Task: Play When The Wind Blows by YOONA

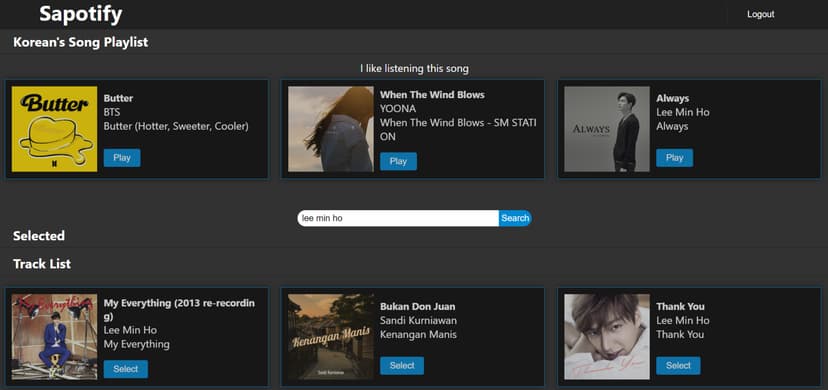Action: (398, 161)
